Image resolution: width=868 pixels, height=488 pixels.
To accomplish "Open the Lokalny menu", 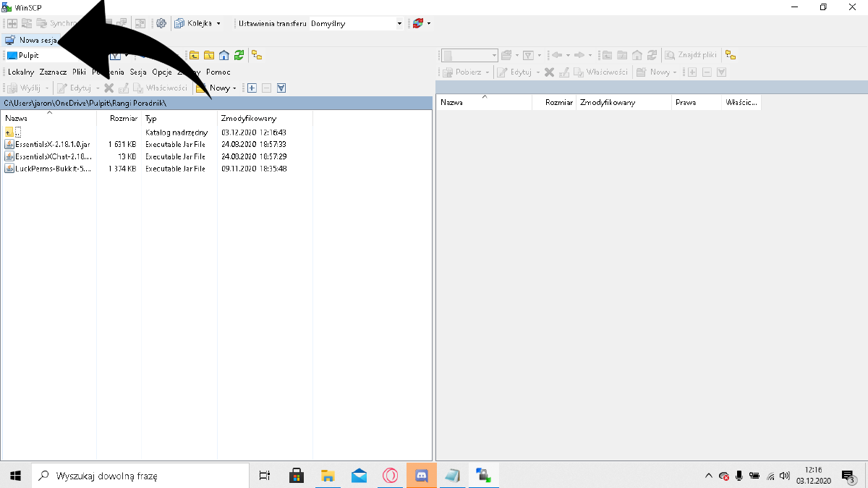I will point(21,72).
